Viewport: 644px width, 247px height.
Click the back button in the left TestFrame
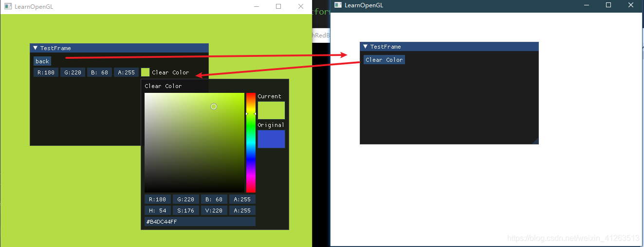42,61
